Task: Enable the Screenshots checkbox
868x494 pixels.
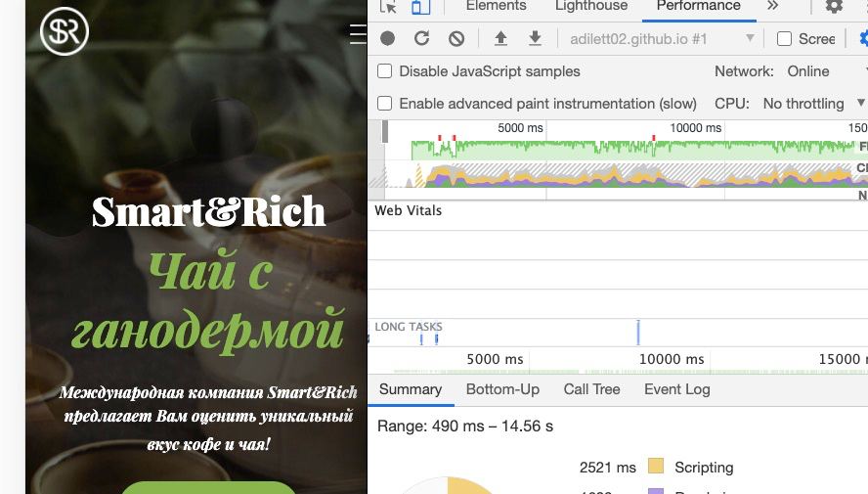Action: click(784, 39)
